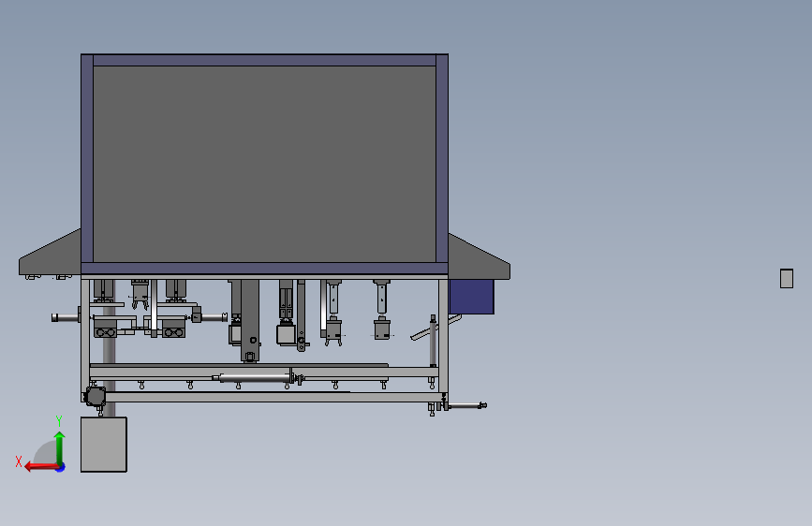Click the green Y axis arrow of the triad
The image size is (812, 526).
[60, 447]
